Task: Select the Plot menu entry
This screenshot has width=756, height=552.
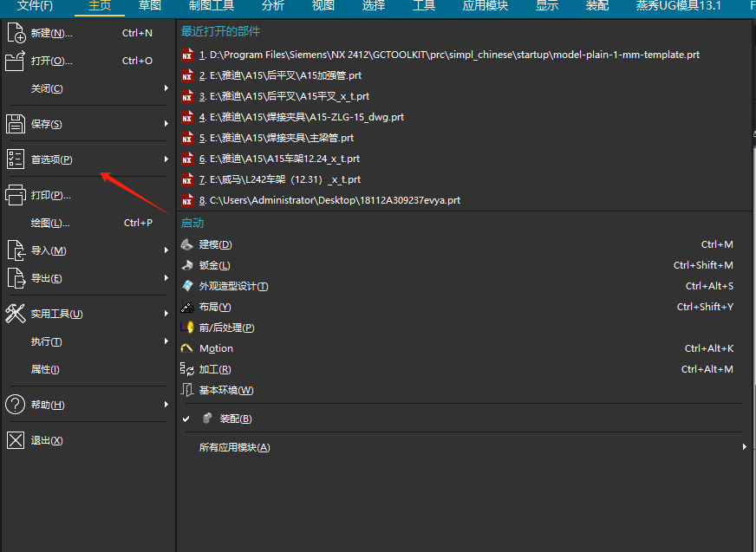Action: pyautogui.click(x=50, y=223)
